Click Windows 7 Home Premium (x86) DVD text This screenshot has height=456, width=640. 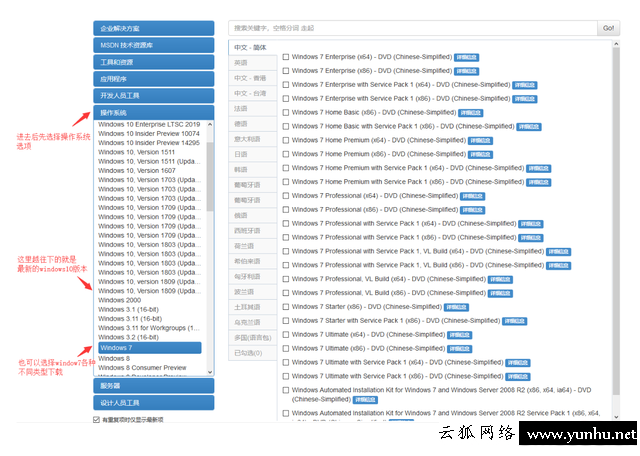click(x=379, y=154)
